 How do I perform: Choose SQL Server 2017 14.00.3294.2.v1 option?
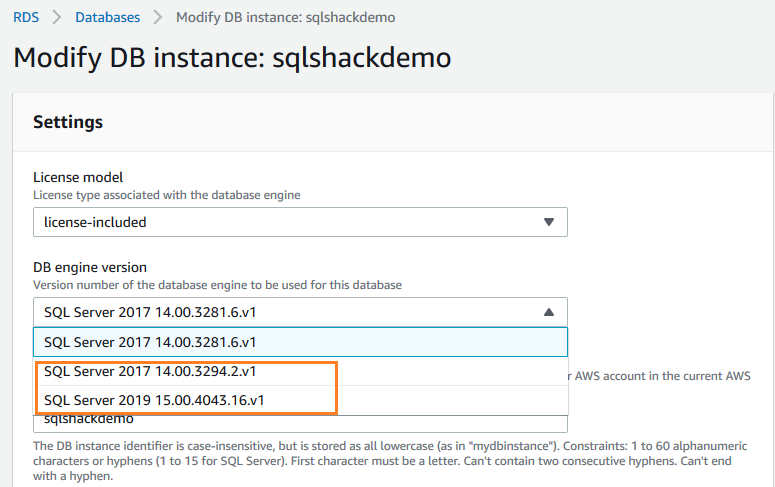tap(150, 371)
